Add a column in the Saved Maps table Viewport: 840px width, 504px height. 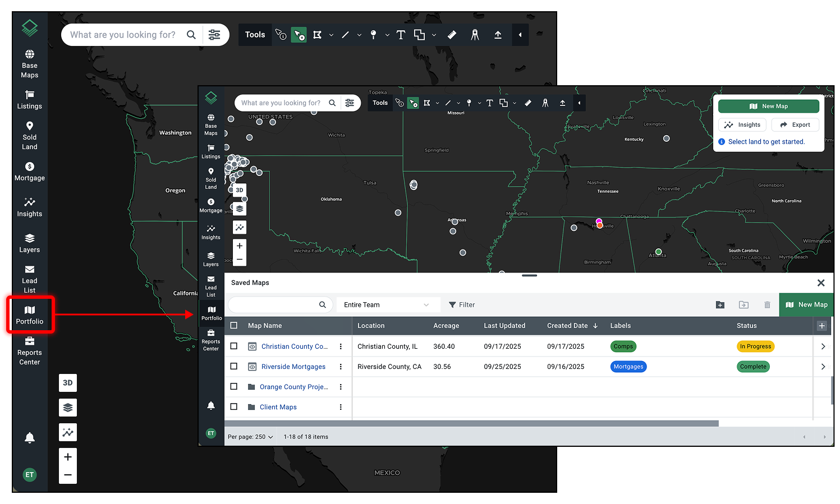(x=822, y=326)
